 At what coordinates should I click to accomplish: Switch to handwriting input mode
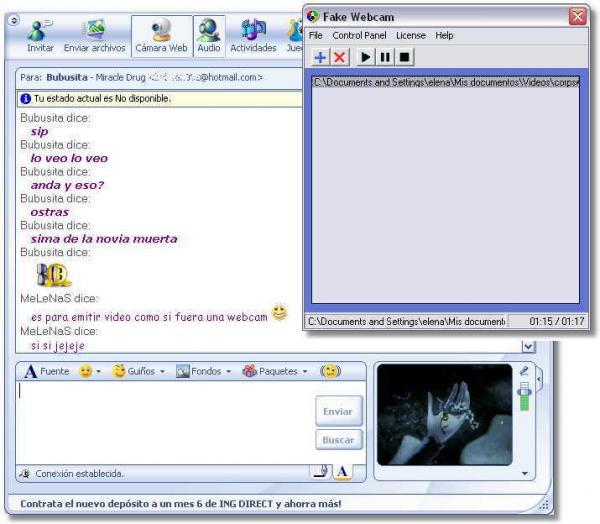pos(321,472)
